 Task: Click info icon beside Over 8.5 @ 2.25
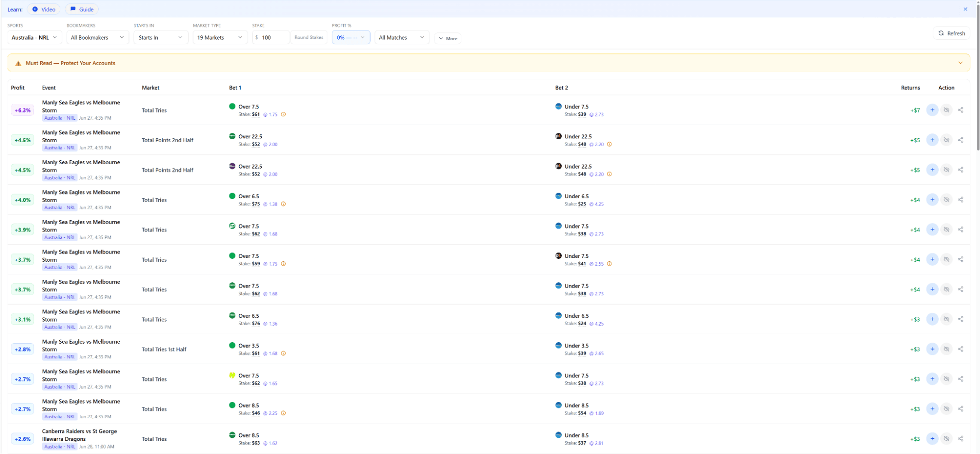[283, 414]
